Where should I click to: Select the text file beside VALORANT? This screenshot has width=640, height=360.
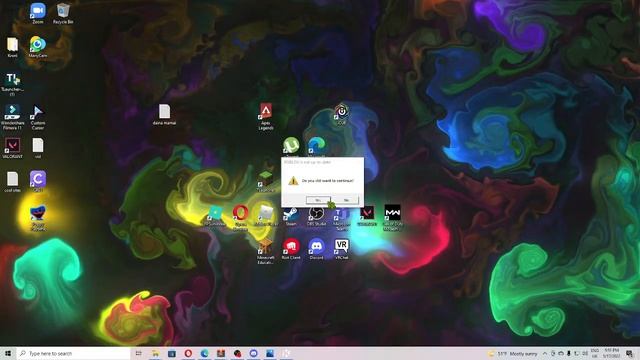38,148
